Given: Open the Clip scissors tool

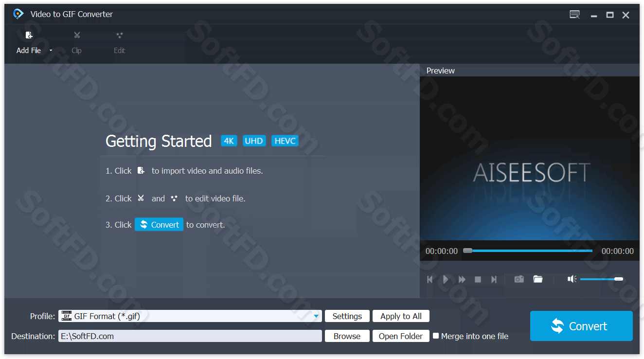Looking at the screenshot, I should 77,36.
